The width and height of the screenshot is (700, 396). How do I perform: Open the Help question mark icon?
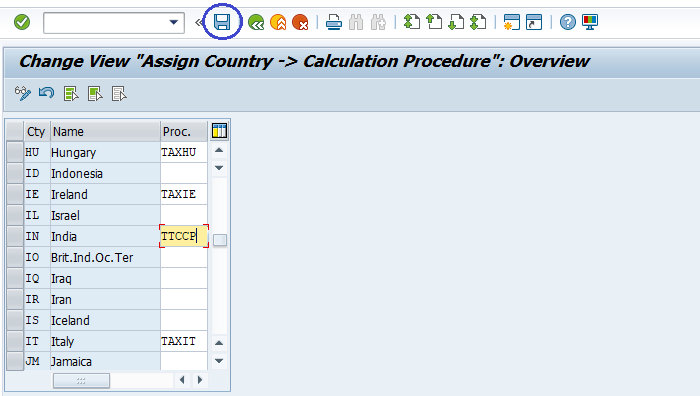click(x=567, y=22)
